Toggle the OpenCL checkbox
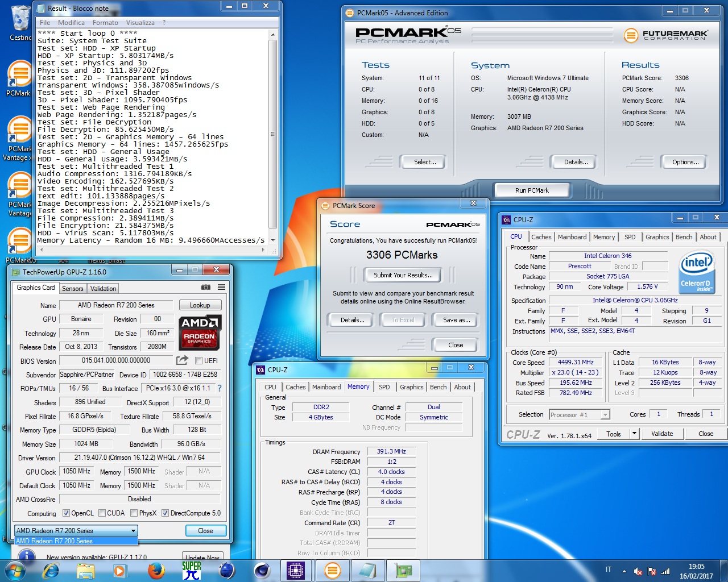Viewport: 728px width, 582px height. (66, 513)
